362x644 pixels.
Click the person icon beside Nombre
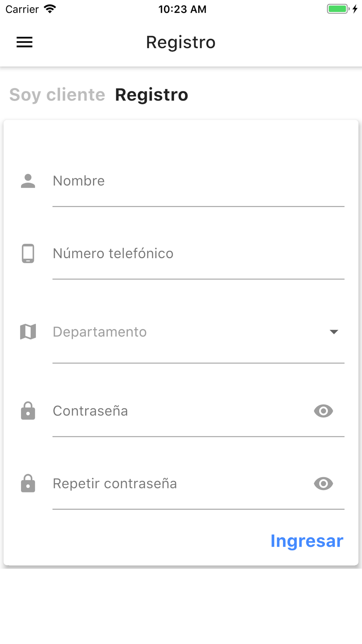[28, 181]
